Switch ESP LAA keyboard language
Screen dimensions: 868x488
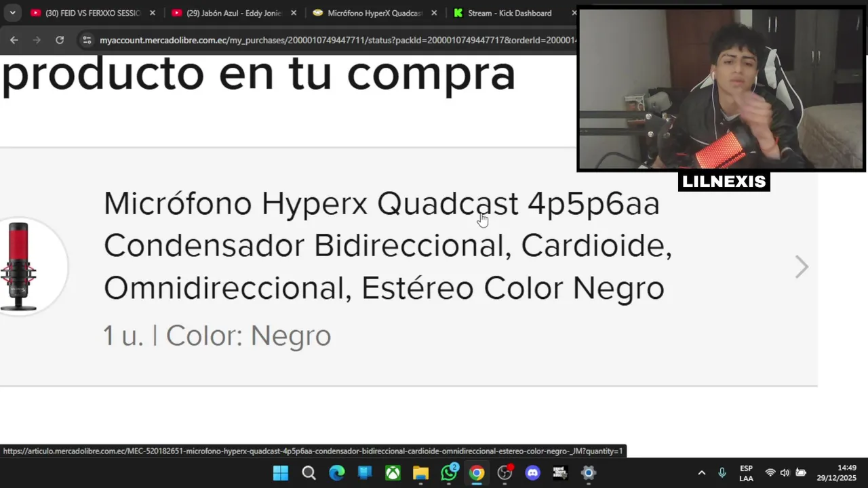pyautogui.click(x=746, y=473)
